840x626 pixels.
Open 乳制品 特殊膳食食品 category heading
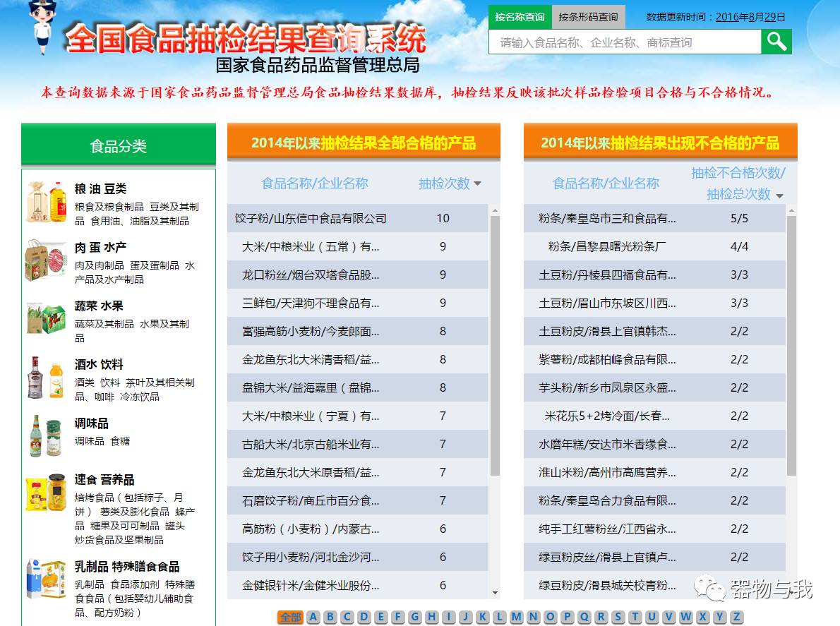(127, 567)
